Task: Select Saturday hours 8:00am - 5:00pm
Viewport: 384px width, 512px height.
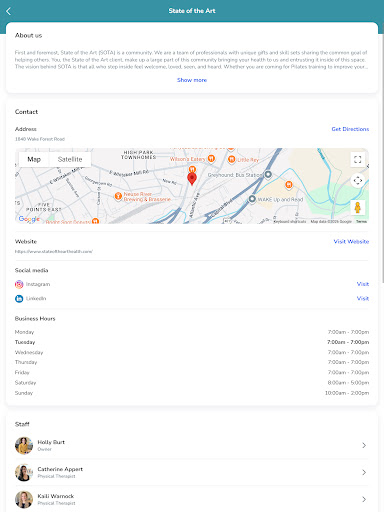Action: click(x=348, y=383)
